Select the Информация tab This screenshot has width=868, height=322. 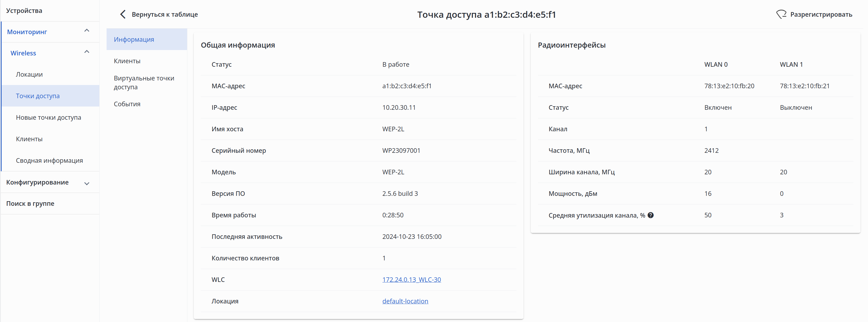(134, 39)
